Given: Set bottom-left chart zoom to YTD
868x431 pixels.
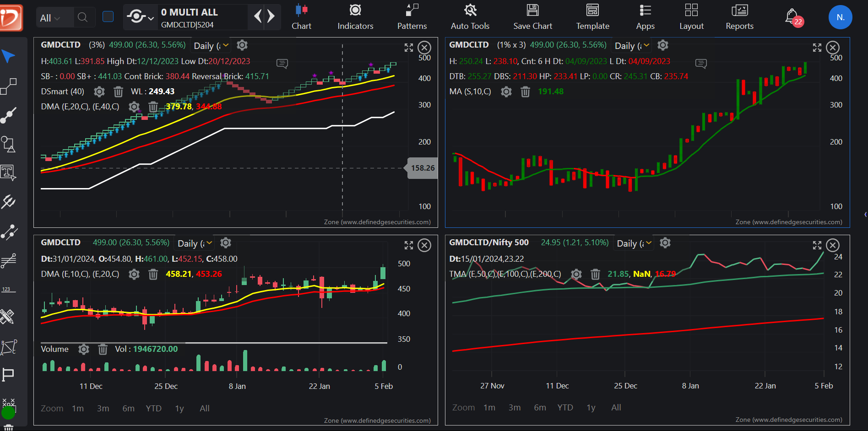Looking at the screenshot, I should click(154, 409).
